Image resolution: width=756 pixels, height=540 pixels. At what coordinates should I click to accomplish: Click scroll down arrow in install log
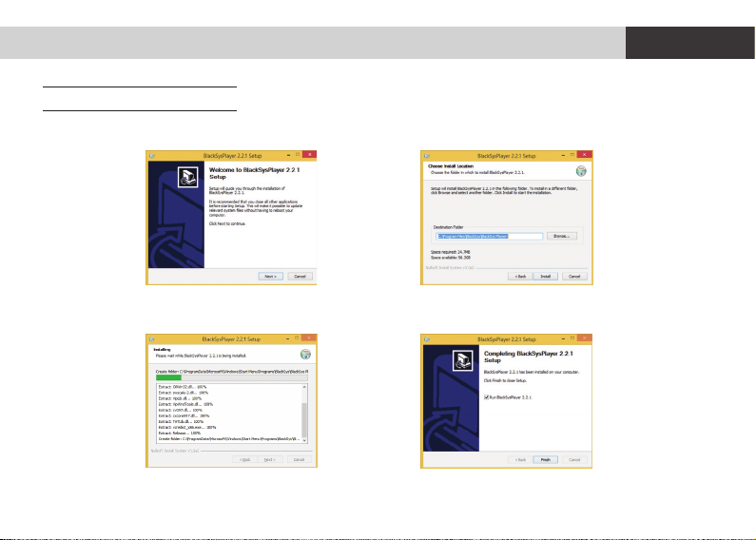(x=304, y=440)
